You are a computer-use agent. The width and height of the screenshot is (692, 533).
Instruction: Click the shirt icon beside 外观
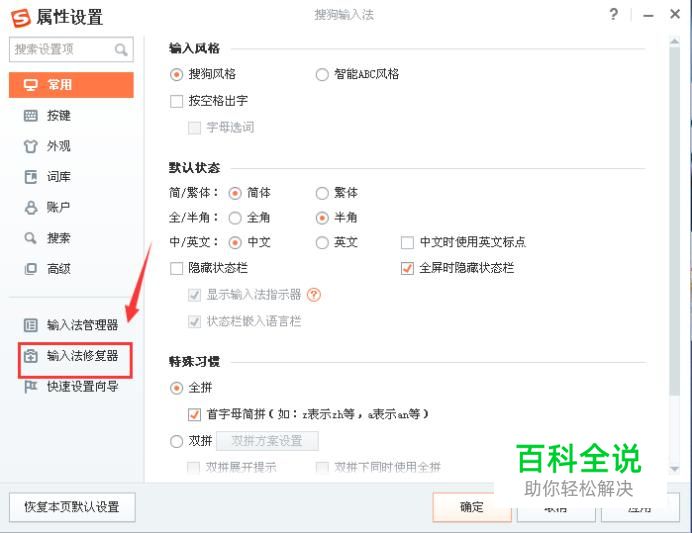click(30, 146)
